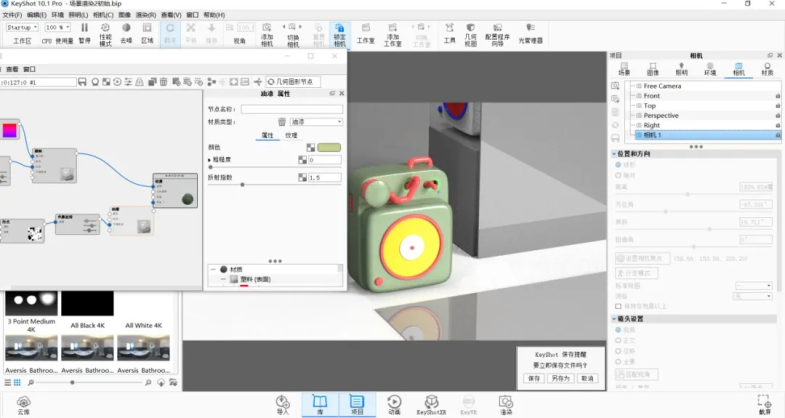Toggle Performance Mode in the toolbar
Viewport: 785px width, 418px height.
(105, 31)
